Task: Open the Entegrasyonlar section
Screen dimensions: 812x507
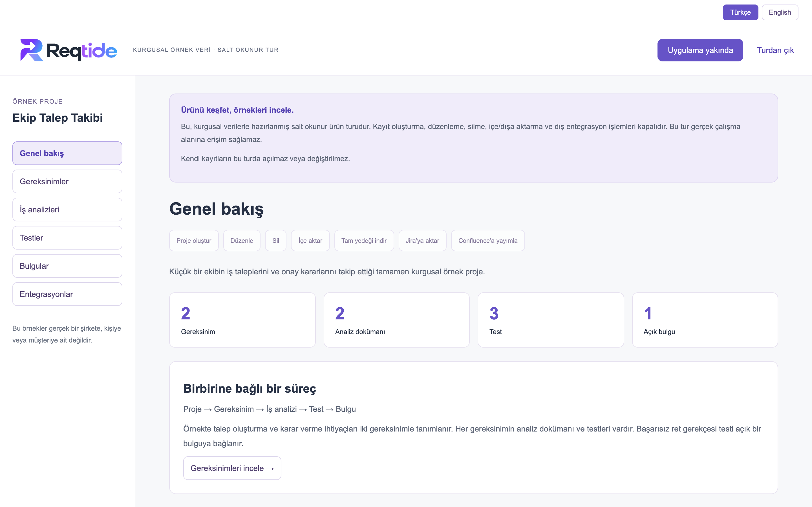Action: pos(67,294)
